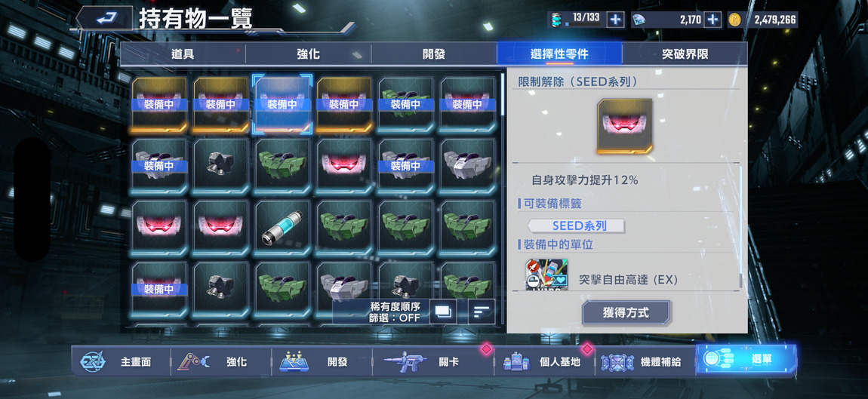Click the 獲得方式 button
Screen dimensions: 868x399
click(626, 313)
